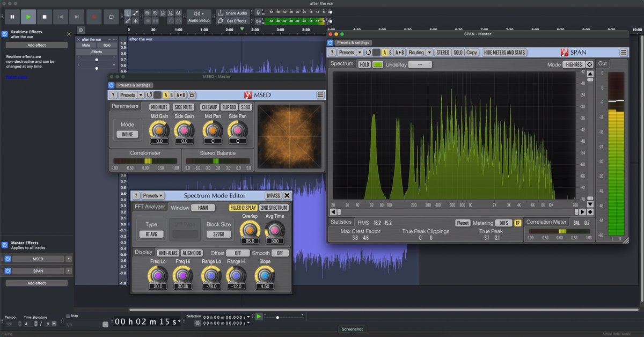Click the Overlap knob in Spectrum Mode Editor

tap(250, 230)
